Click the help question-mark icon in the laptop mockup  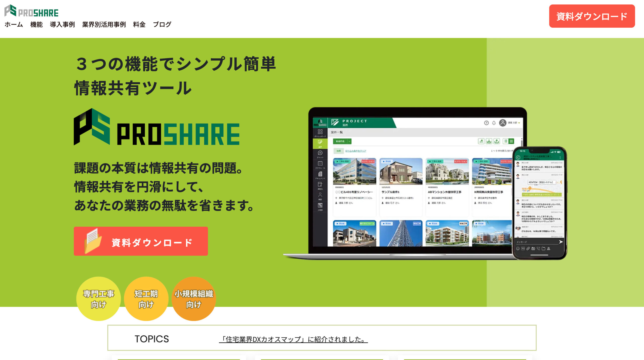point(486,123)
